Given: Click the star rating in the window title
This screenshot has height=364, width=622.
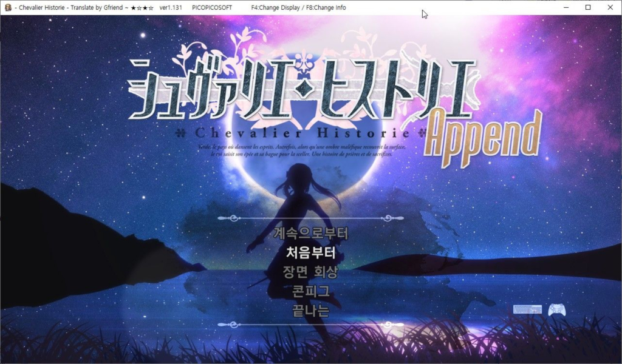Looking at the screenshot, I should tap(142, 8).
